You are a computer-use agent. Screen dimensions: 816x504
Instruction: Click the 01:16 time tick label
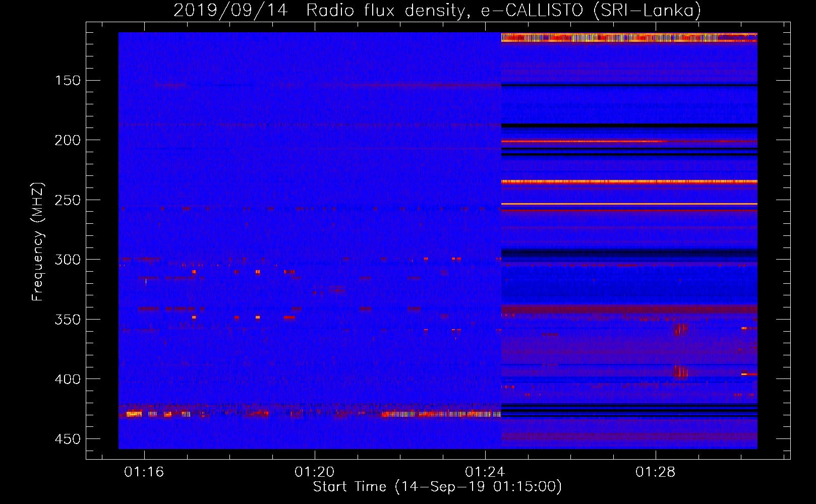tap(144, 472)
